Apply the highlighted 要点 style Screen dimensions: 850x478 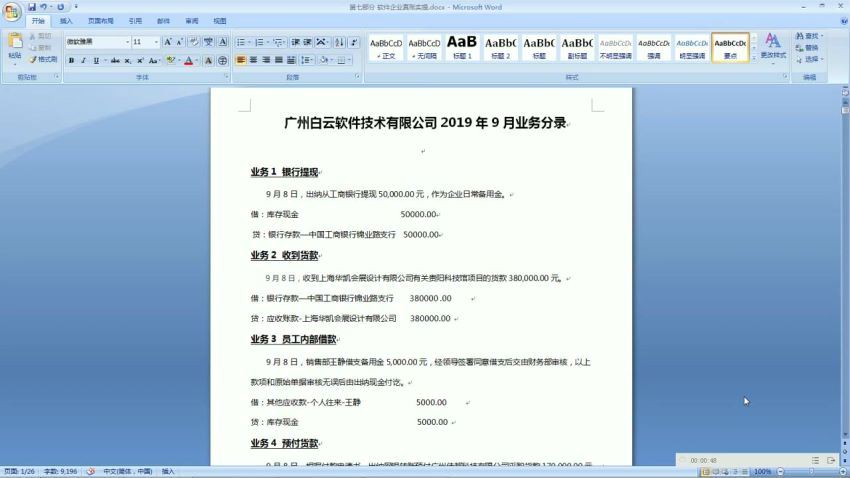pyautogui.click(x=730, y=48)
